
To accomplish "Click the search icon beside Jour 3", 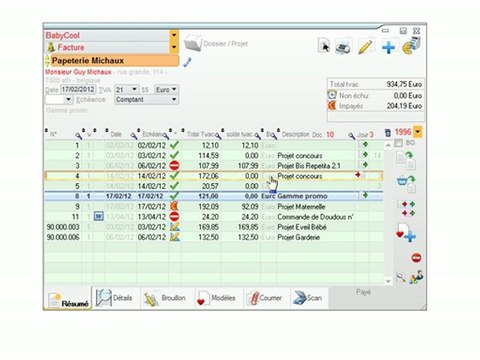I will (x=351, y=135).
